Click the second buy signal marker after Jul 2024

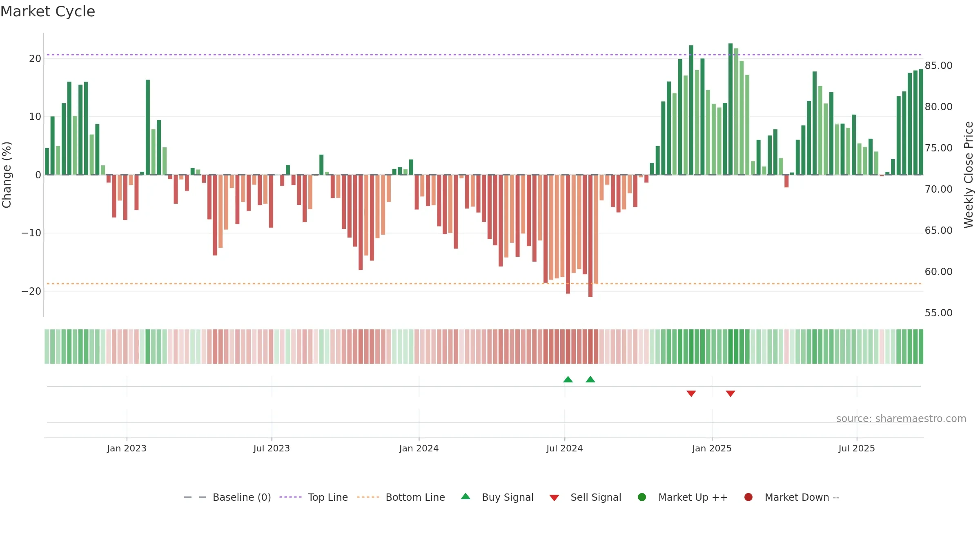(590, 380)
